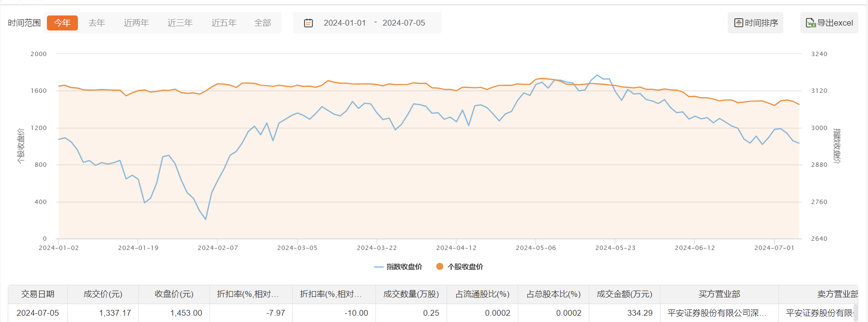Screen dimensions: 868x322
Task: Edit the end date 2024-07-05
Action: 404,23
